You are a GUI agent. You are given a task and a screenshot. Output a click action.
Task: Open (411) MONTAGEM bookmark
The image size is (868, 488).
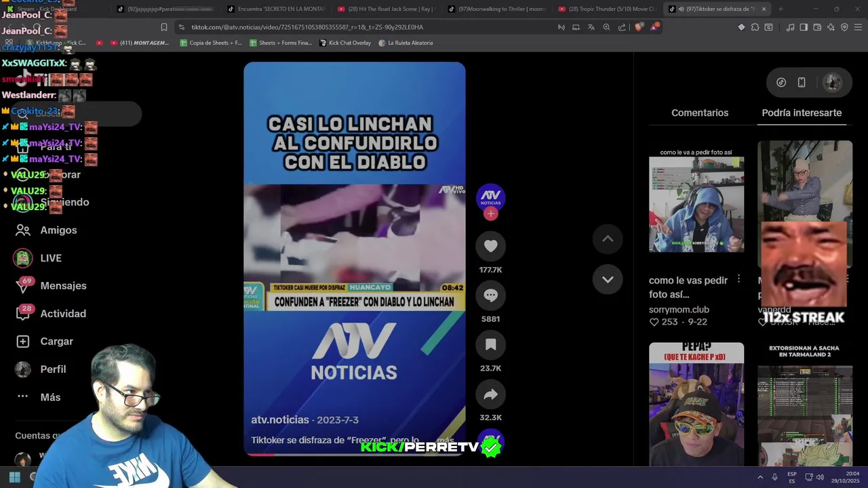[138, 43]
